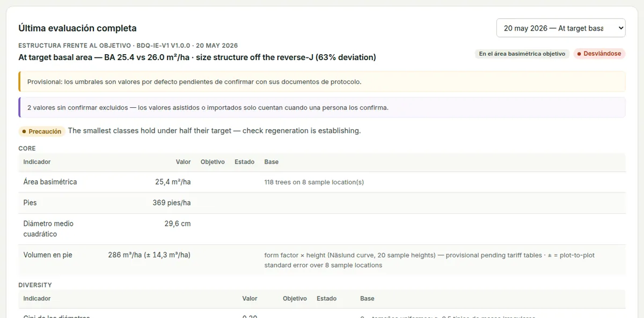Click 'Estado' column header in CORE table

tap(244, 161)
